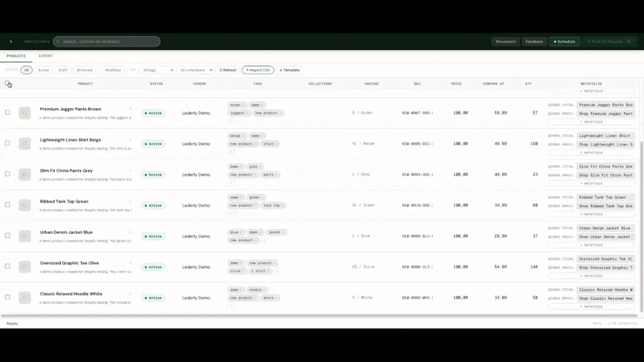The image size is (644, 362).
Task: Click Ribbed Tank Top Green image placeholder
Action: [x=25, y=205]
